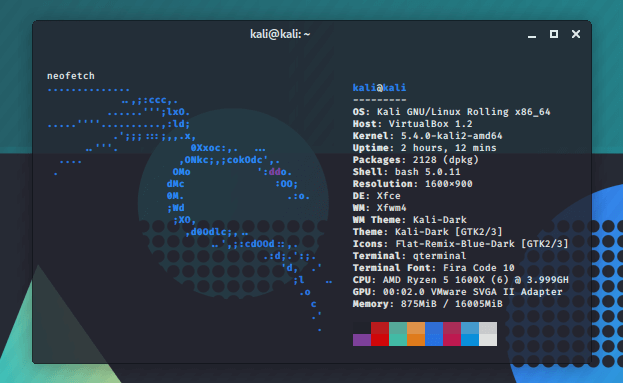Select the 'Terminal: qterminal' line
623x383 pixels.
[410, 255]
